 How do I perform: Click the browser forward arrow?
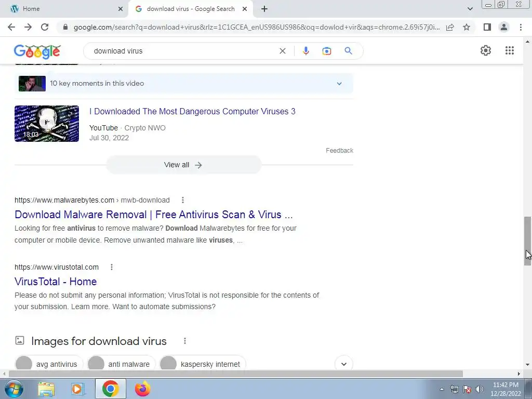(28, 27)
